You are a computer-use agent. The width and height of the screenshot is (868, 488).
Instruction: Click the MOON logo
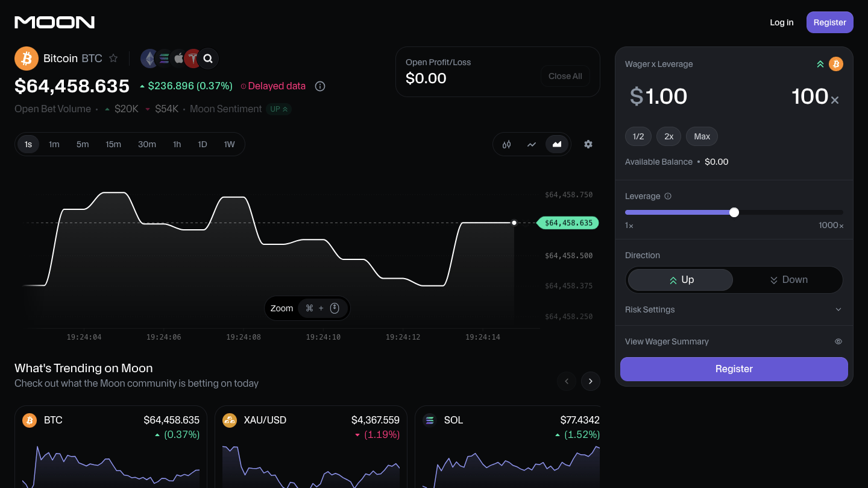(54, 22)
